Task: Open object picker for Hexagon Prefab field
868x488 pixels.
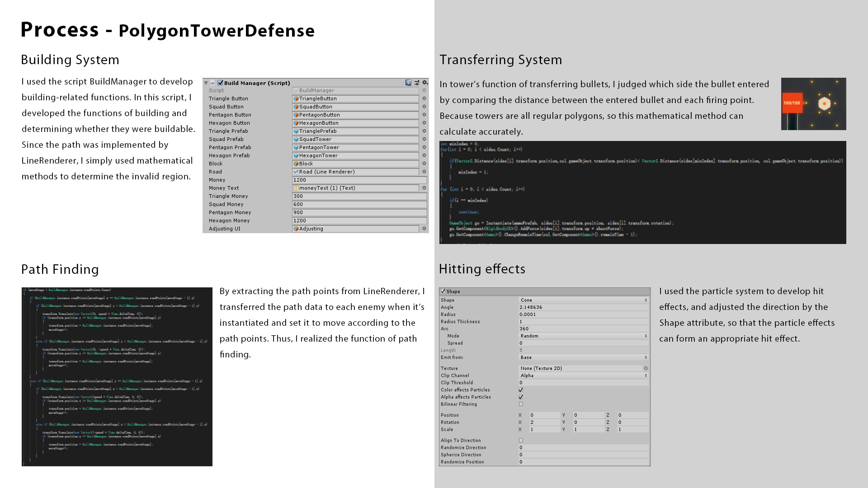Action: [x=424, y=155]
